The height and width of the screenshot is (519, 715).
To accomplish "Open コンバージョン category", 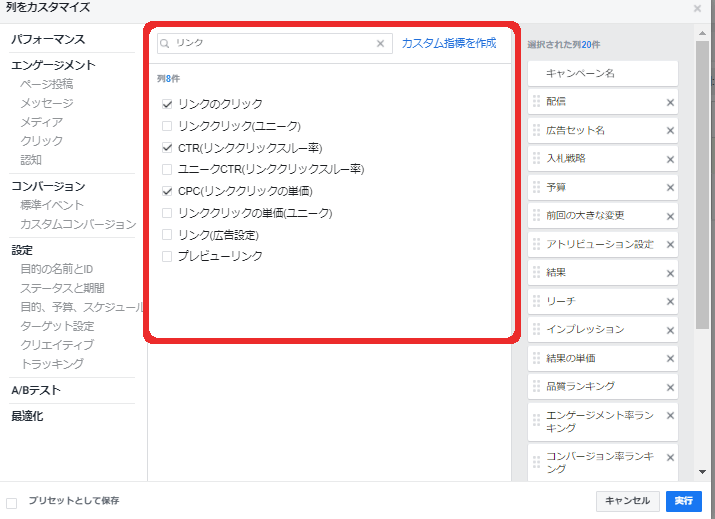I will [x=48, y=186].
